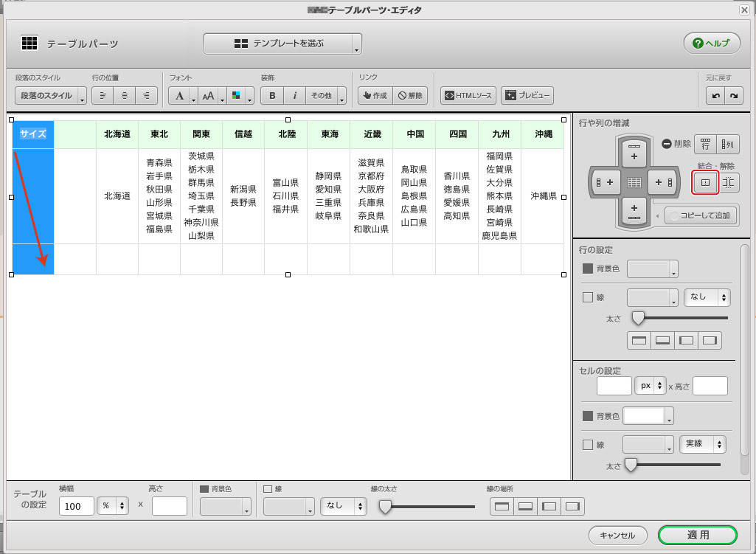Viewport: 756px width, 554px height.
Task: Undo the last change
Action: click(x=716, y=95)
